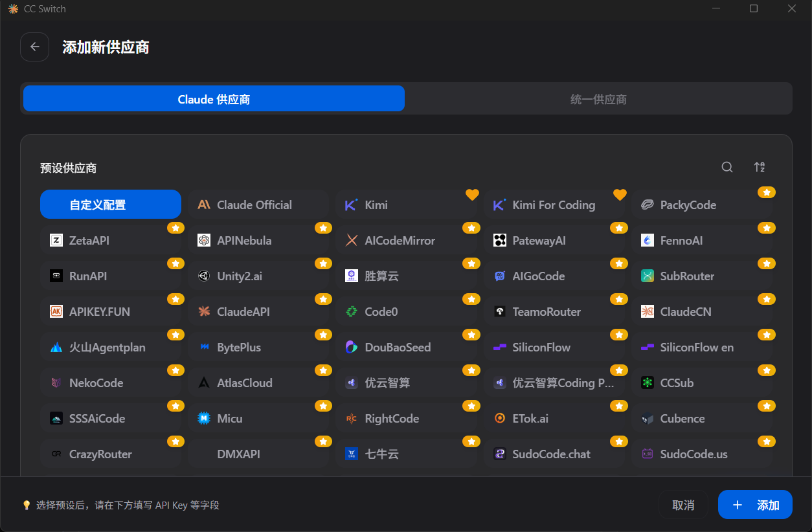Image resolution: width=812 pixels, height=532 pixels.
Task: Choose Claude Official preset
Action: [x=258, y=205]
